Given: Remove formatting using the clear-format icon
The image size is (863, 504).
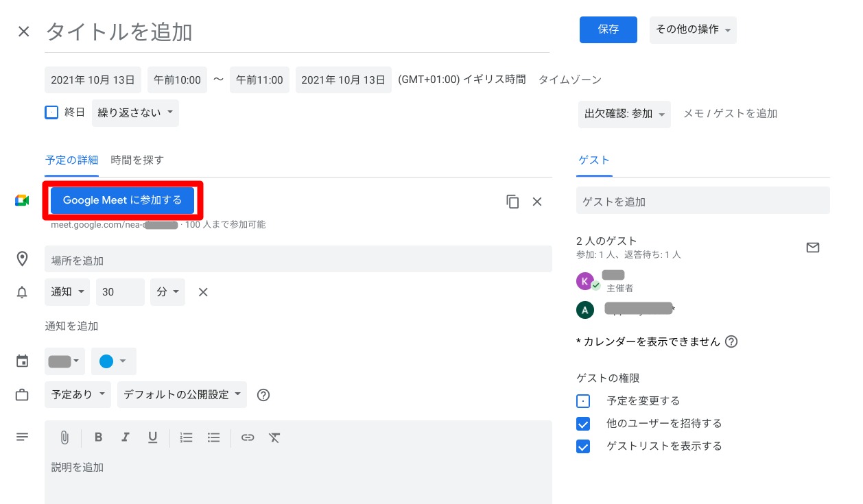Looking at the screenshot, I should 274,437.
